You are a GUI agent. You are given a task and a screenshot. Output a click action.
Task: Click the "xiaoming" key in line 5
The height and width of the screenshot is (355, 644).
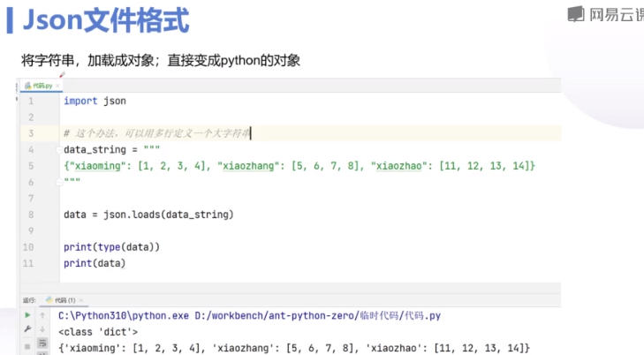tap(98, 166)
